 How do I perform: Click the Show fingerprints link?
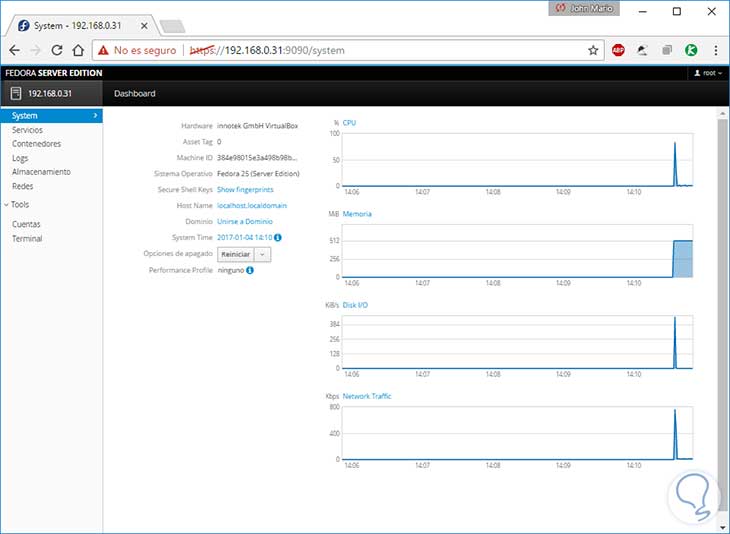pyautogui.click(x=245, y=189)
